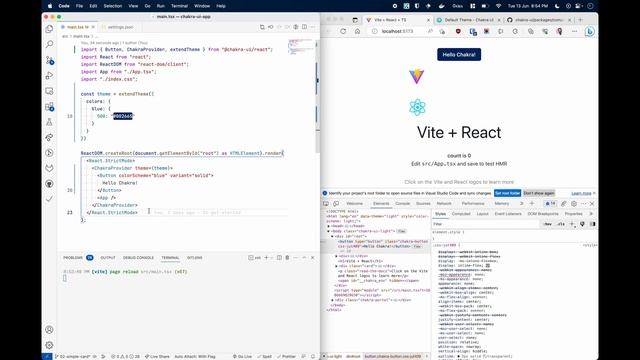The height and width of the screenshot is (360, 640).
Task: Switch to Default Theme Chakra UI browser tab
Action: [x=469, y=20]
